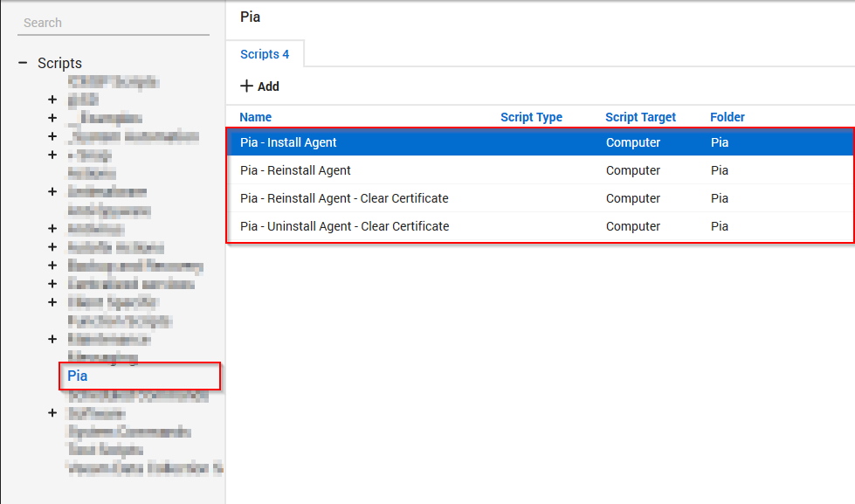Screen dimensions: 855x504
Task: Click Pia folder cell in Install Agent row
Action: [720, 142]
